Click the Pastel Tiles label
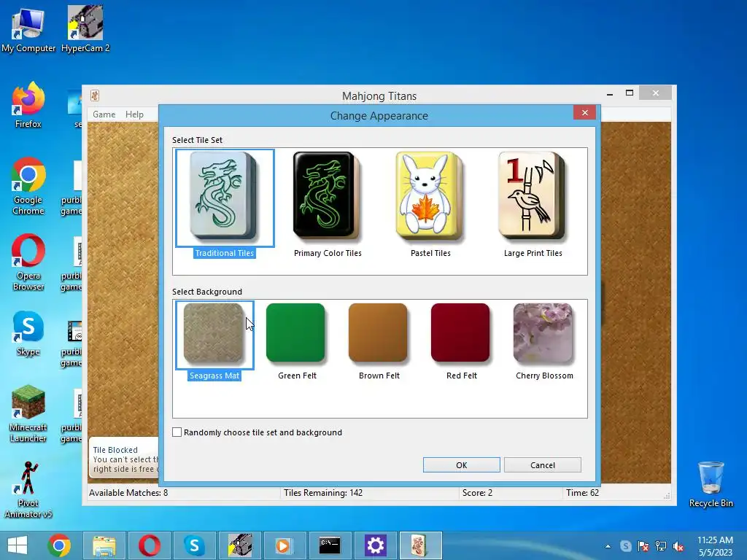 (x=430, y=253)
